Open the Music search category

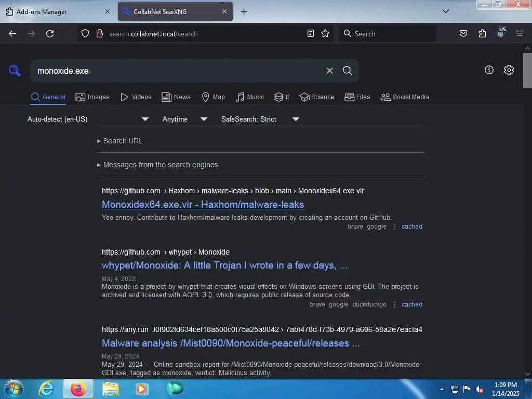click(x=250, y=97)
